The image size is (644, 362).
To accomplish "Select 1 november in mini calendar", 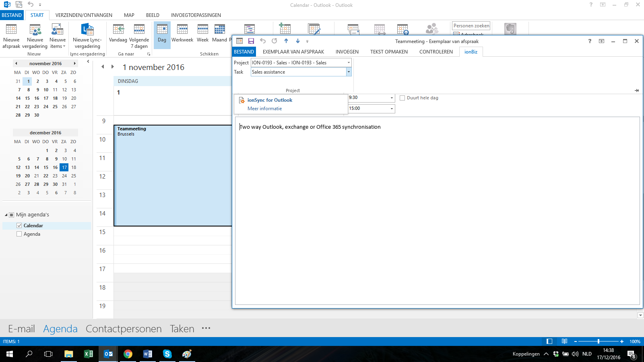I will pos(28,81).
